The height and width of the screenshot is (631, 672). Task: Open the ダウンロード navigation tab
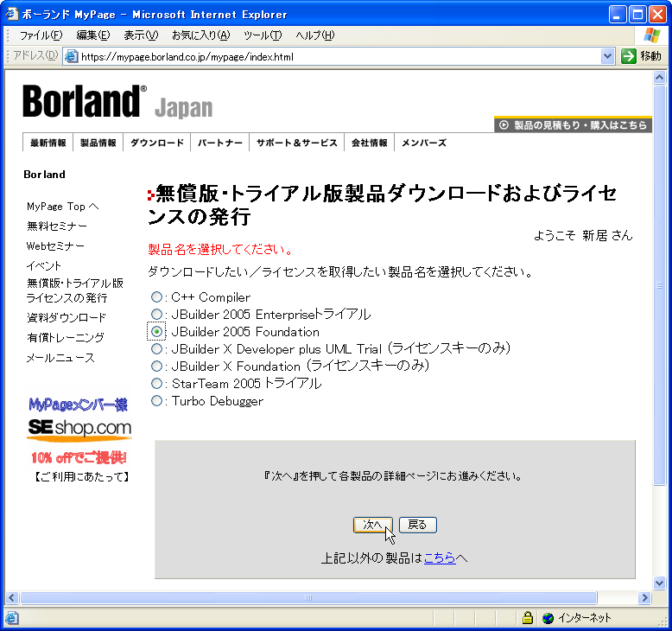(x=156, y=143)
